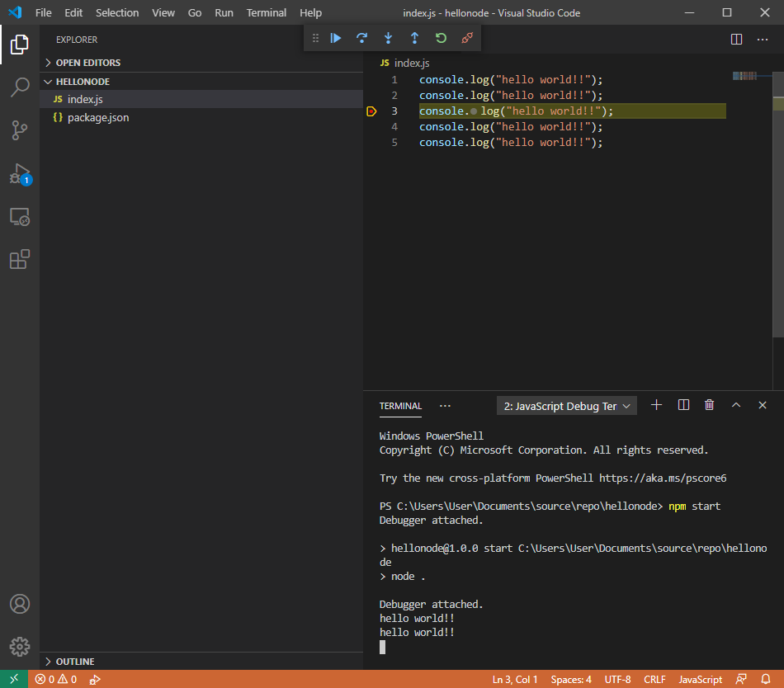Go to line via Ln 3, Col 1
The height and width of the screenshot is (688, 784).
pyautogui.click(x=514, y=680)
